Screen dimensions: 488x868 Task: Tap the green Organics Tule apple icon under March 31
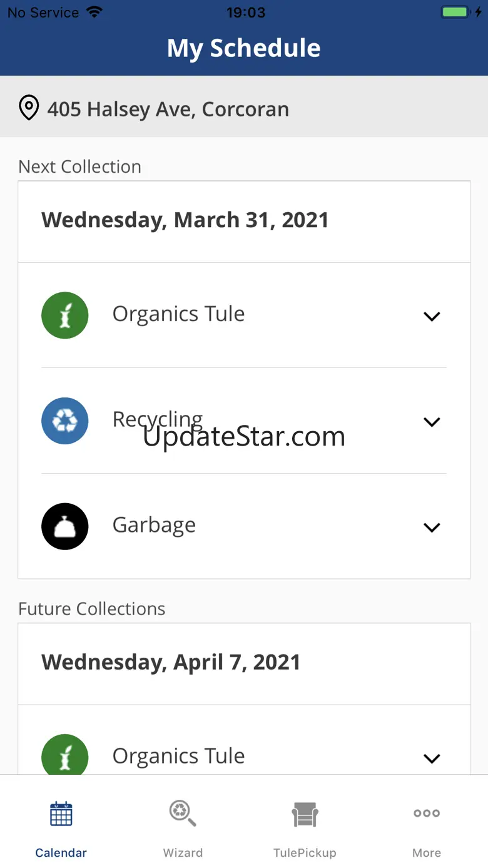(65, 315)
